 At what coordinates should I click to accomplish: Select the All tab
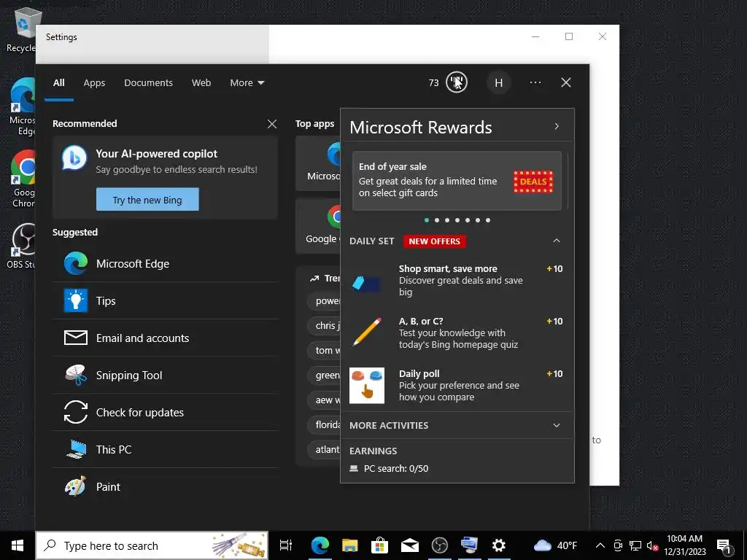point(58,83)
